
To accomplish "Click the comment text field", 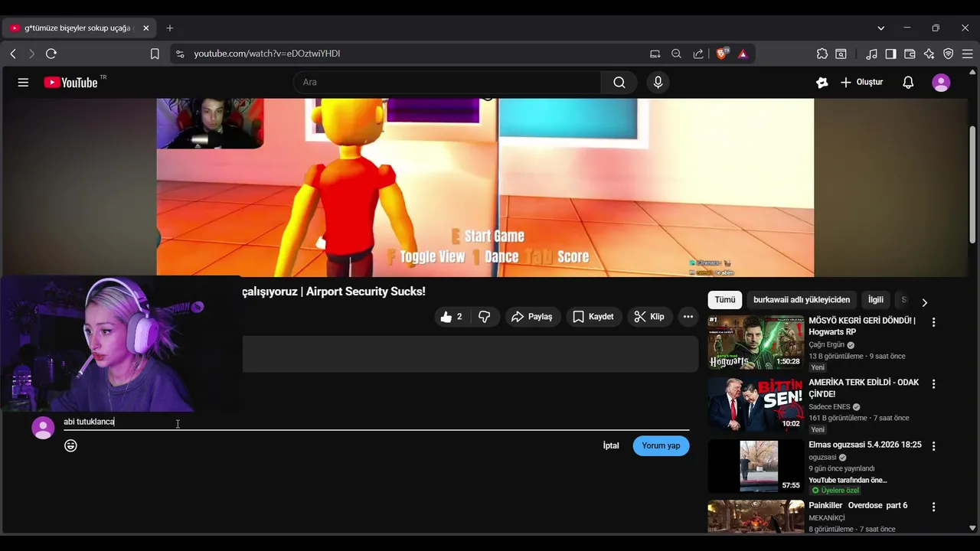I will click(x=376, y=422).
